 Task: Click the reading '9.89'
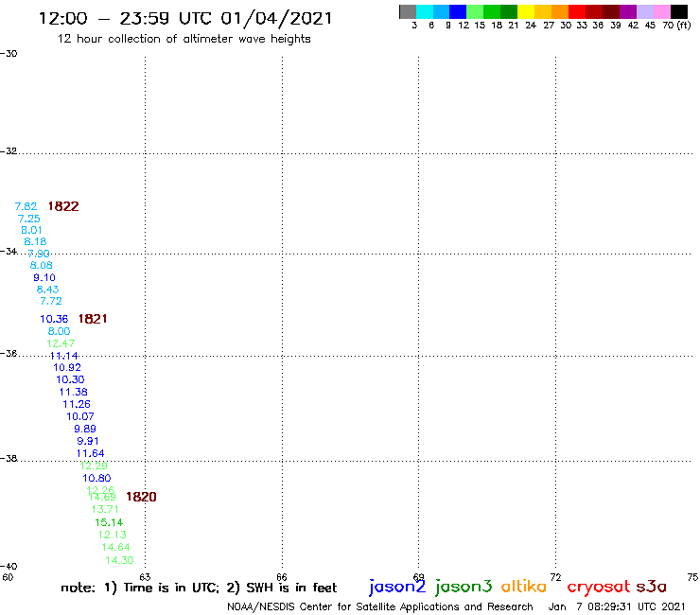pos(85,430)
